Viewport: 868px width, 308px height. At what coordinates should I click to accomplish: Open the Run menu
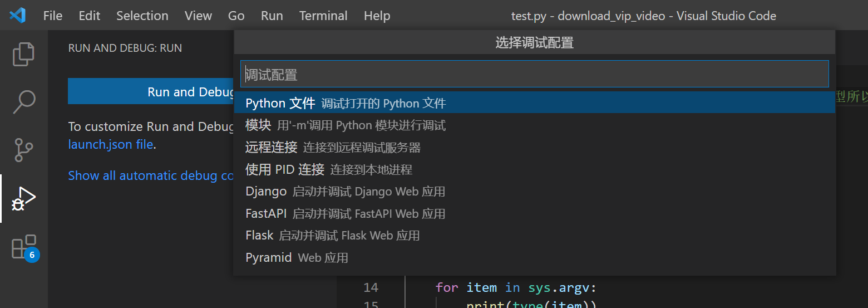(272, 16)
